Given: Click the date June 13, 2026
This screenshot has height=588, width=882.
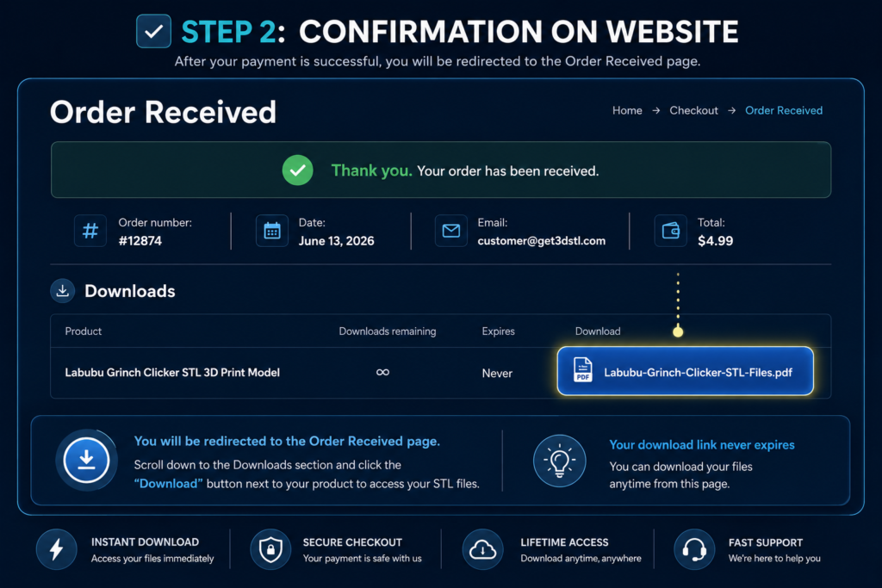Looking at the screenshot, I should click(x=337, y=241).
